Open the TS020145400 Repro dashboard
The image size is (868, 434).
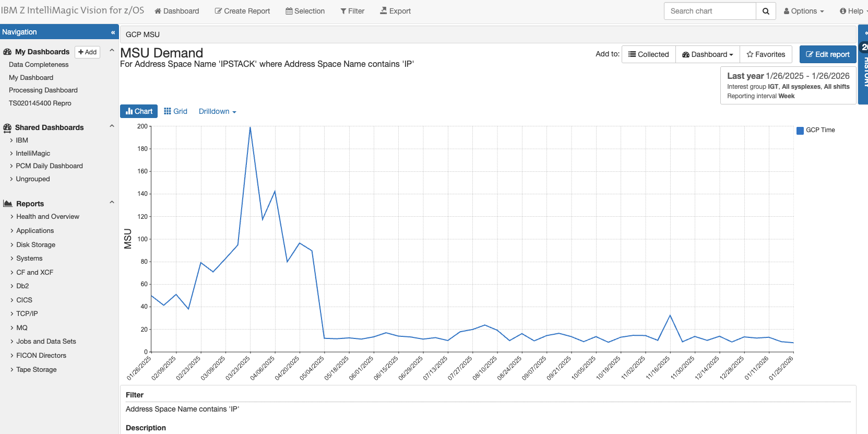coord(40,103)
